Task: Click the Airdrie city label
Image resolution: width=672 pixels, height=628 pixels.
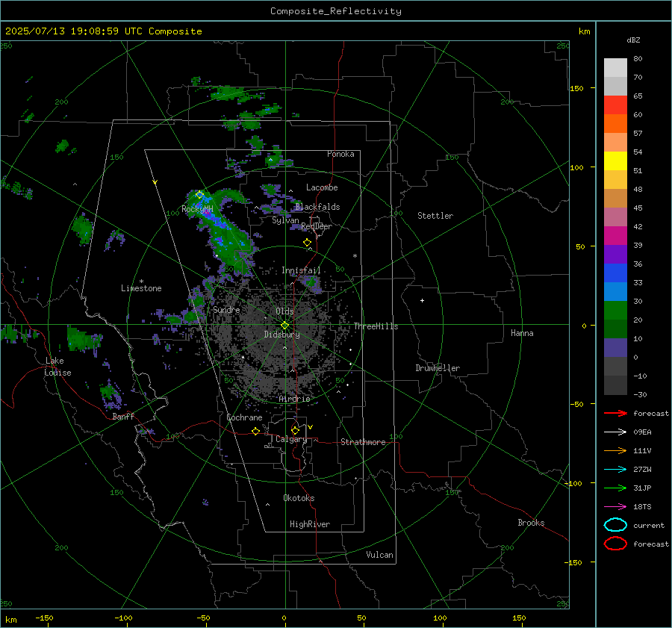Action: [x=294, y=399]
